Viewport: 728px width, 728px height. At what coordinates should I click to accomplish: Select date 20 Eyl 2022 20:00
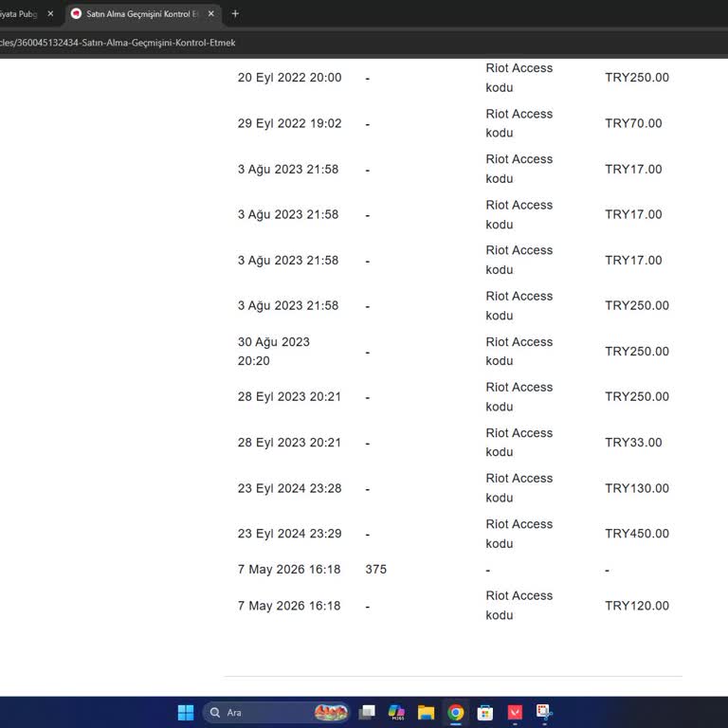(x=289, y=78)
